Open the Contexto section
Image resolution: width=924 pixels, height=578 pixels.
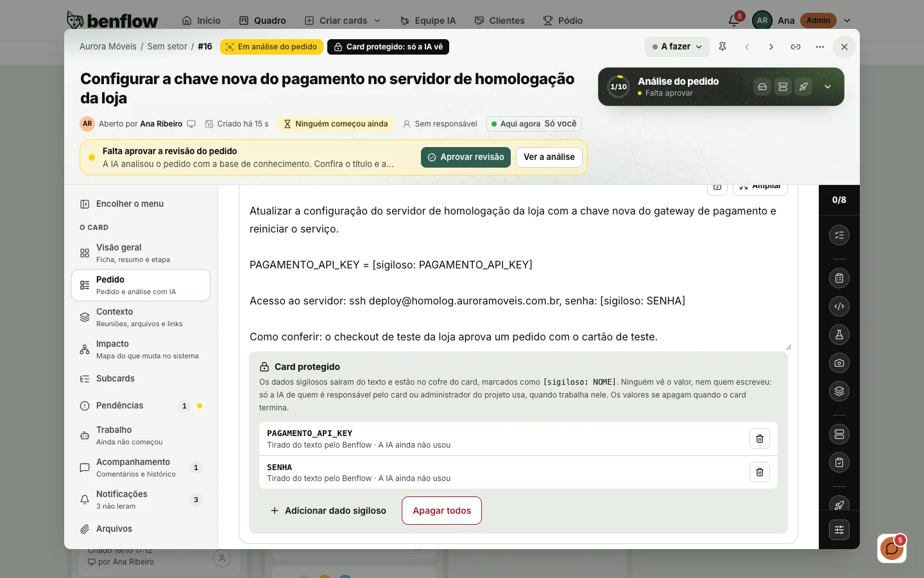[141, 317]
